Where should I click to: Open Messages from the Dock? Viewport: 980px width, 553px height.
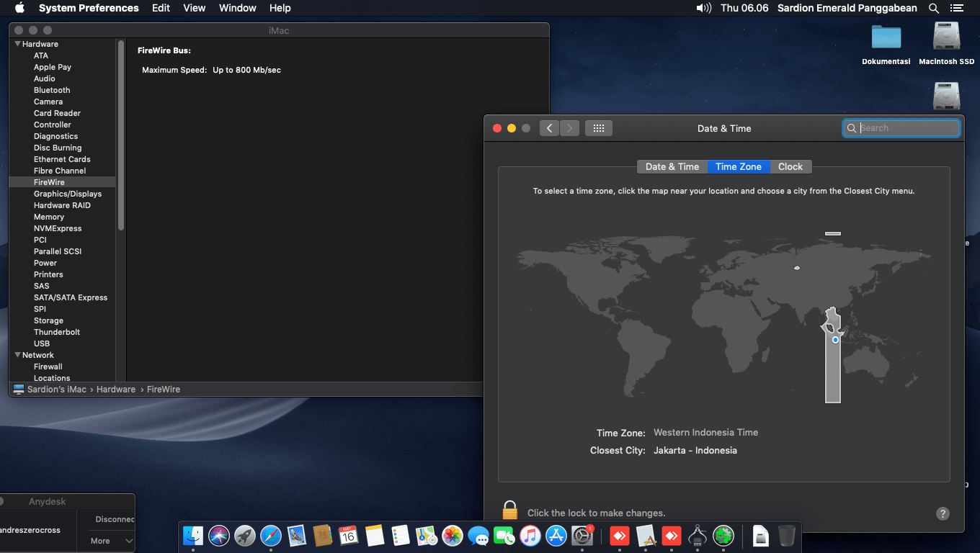(478, 535)
